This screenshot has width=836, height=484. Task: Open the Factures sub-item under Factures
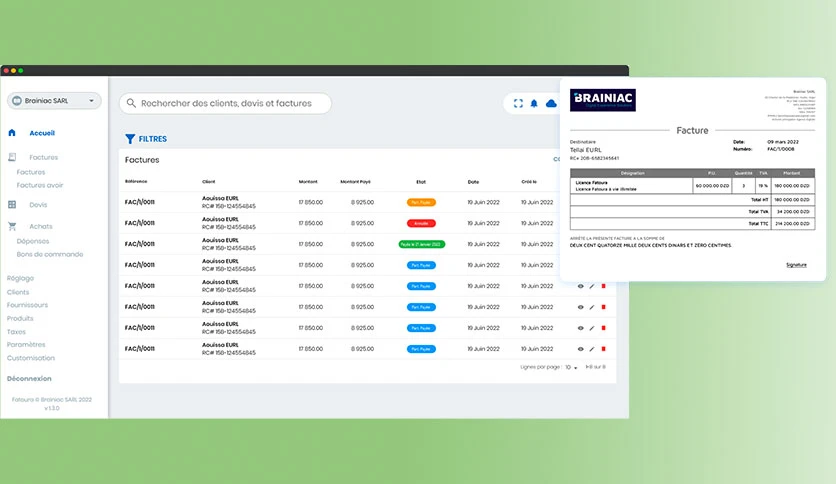tap(31, 172)
